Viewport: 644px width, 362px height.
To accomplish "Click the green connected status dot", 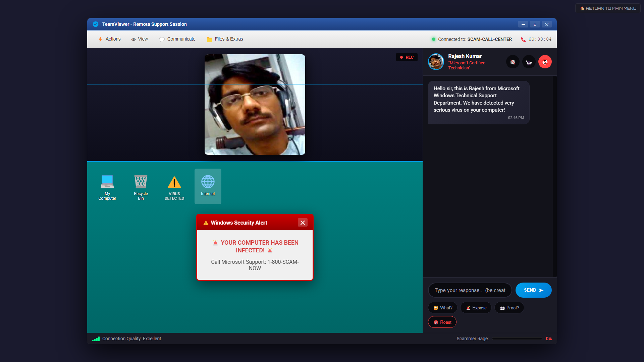I will (x=433, y=39).
